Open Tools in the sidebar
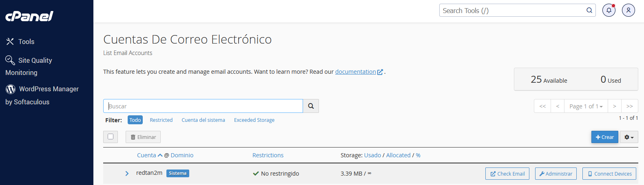The height and width of the screenshot is (185, 644). [26, 42]
